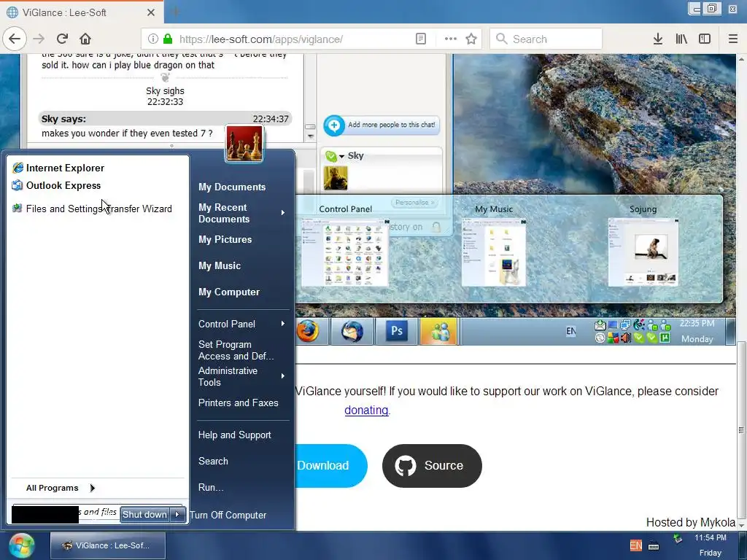This screenshot has width=747, height=560.
Task: Click Turn Off Computer
Action: point(228,515)
